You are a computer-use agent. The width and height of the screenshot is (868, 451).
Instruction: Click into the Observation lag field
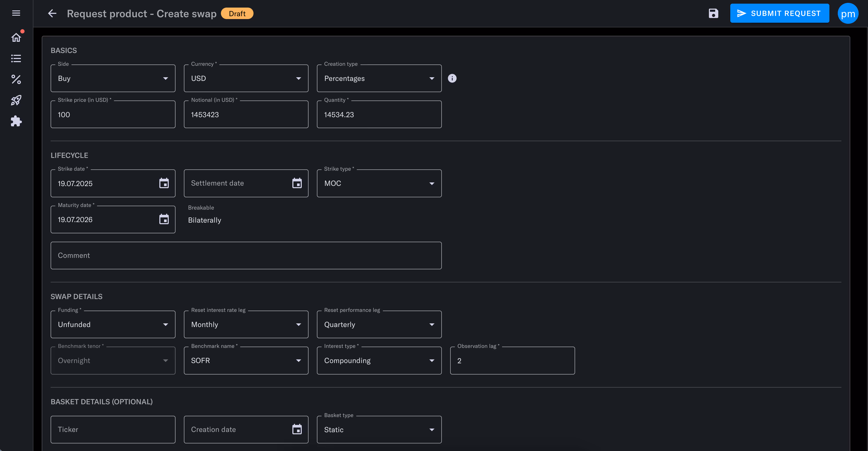pos(512,360)
